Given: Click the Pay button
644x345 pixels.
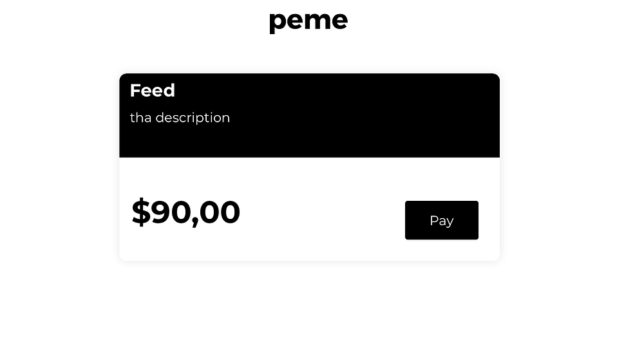Looking at the screenshot, I should (x=441, y=220).
